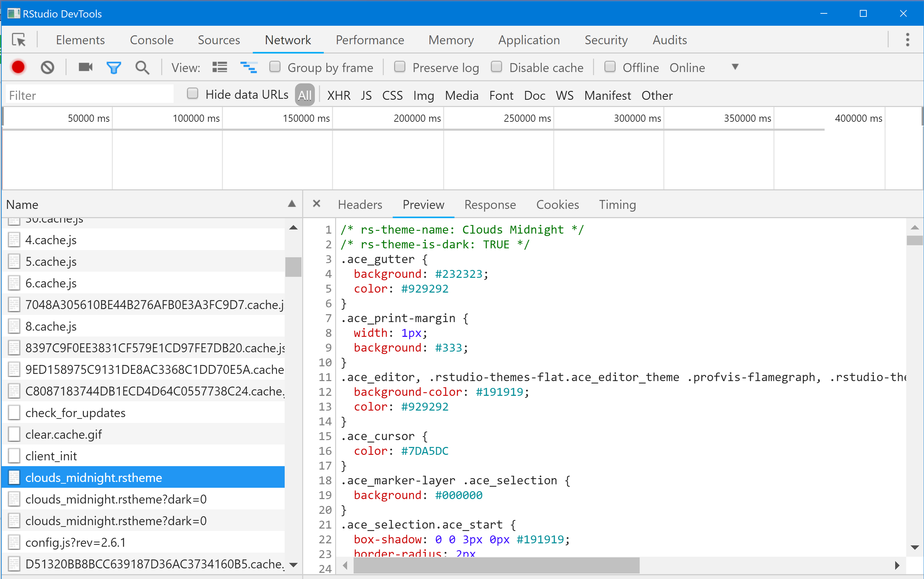
Task: Close the request details panel
Action: point(316,204)
